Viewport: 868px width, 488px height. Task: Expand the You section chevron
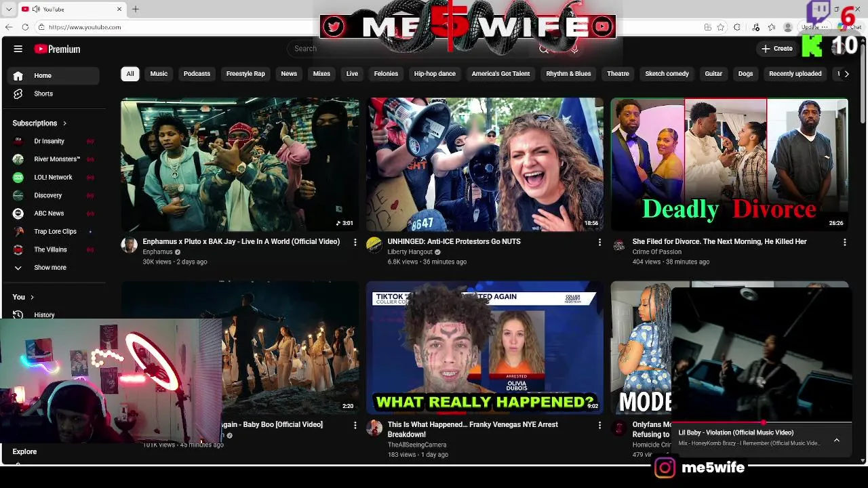(x=32, y=297)
